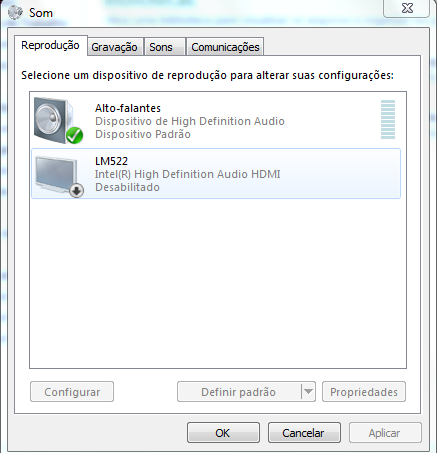This screenshot has width=437, height=453.
Task: Click the Definir padrão button
Action: 239,392
